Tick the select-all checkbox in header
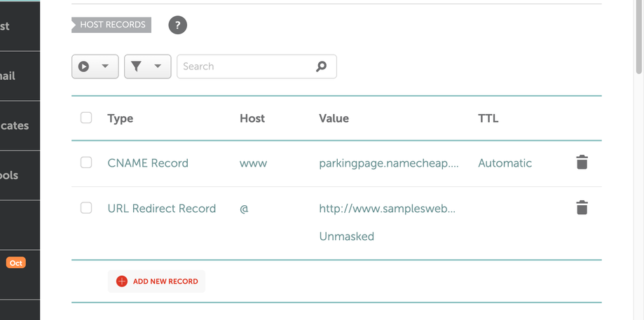 coord(85,118)
